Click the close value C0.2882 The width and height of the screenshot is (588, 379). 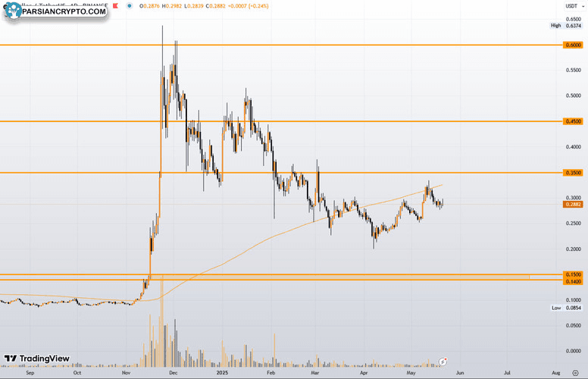(214, 6)
